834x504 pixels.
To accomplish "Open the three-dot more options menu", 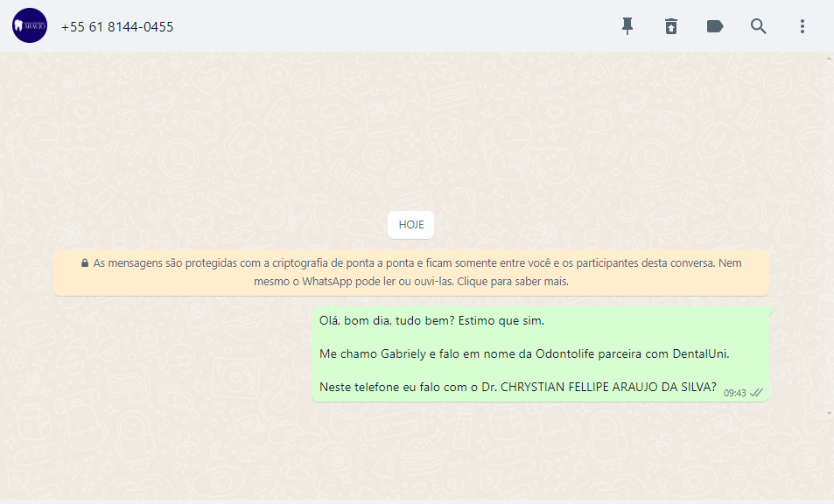I will [802, 26].
